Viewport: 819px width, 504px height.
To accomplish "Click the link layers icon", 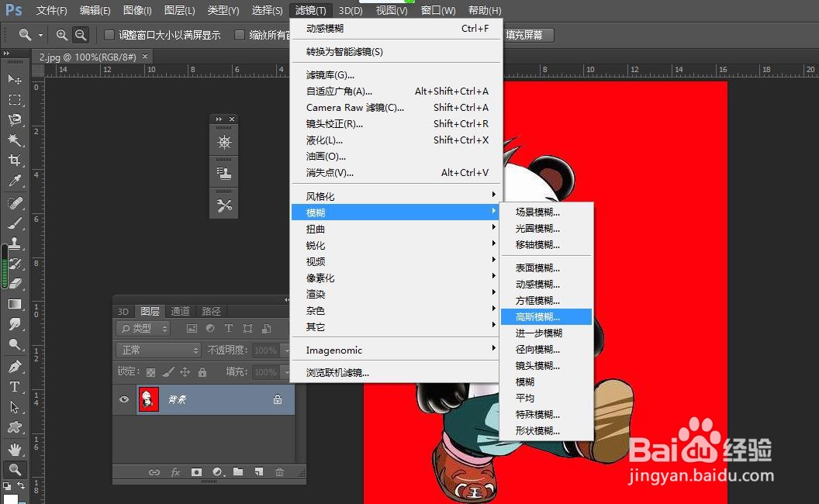I will click(154, 472).
